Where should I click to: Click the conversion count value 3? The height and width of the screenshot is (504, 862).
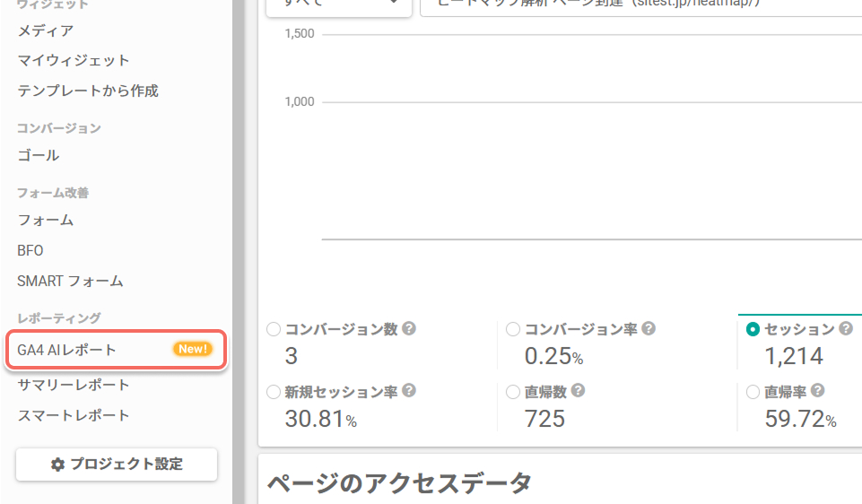pos(292,356)
